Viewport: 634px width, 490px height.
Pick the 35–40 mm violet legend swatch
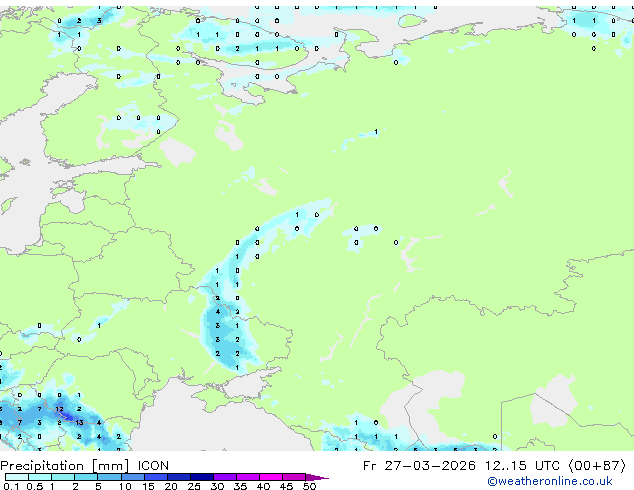point(247,477)
